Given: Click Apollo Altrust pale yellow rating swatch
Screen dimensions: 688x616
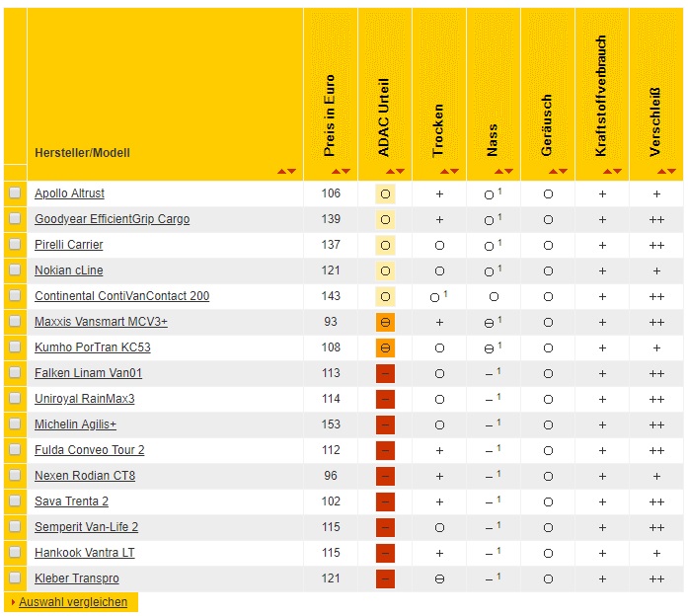Looking at the screenshot, I should 385,193.
